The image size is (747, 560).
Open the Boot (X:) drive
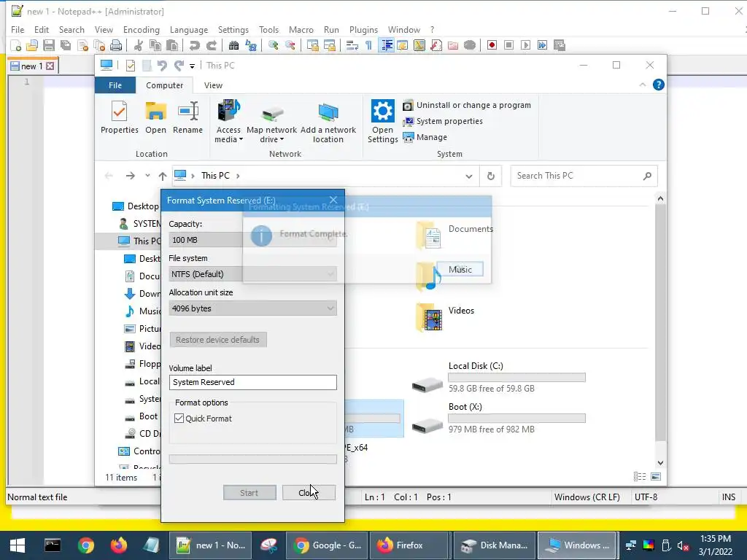(x=499, y=418)
